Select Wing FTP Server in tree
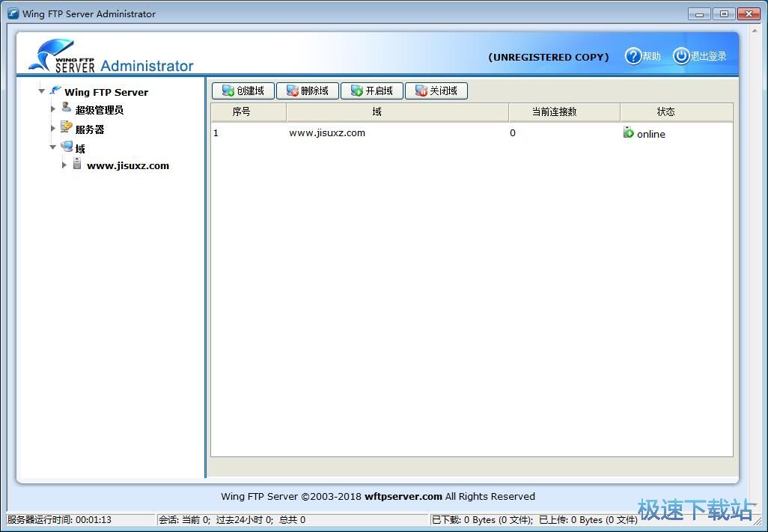The height and width of the screenshot is (532, 768). [x=106, y=92]
